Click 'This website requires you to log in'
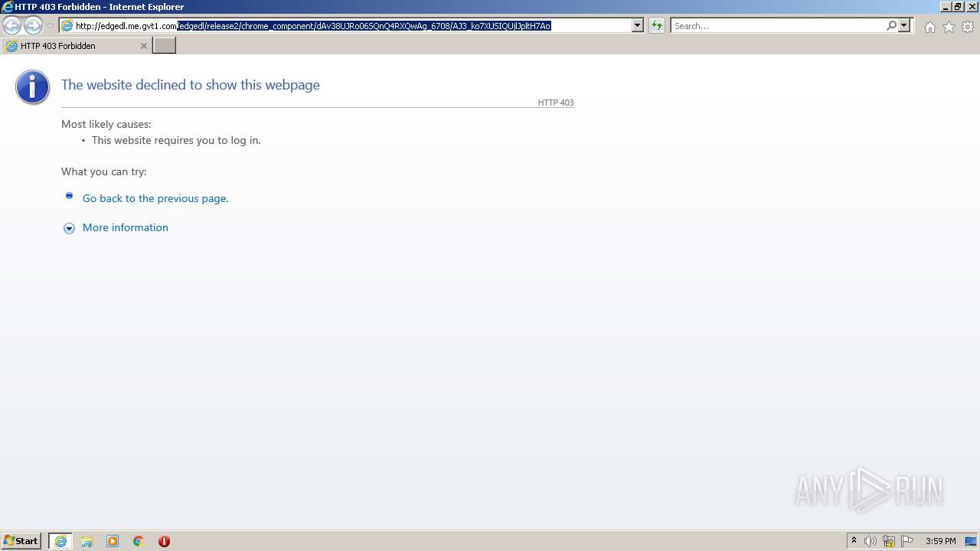Image resolution: width=980 pixels, height=551 pixels. [176, 140]
